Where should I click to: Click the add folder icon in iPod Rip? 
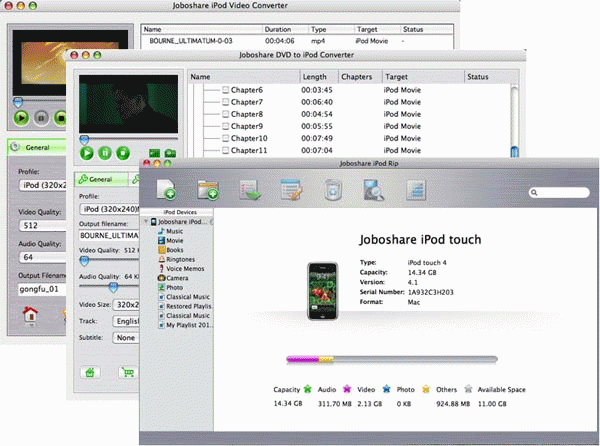(207, 189)
